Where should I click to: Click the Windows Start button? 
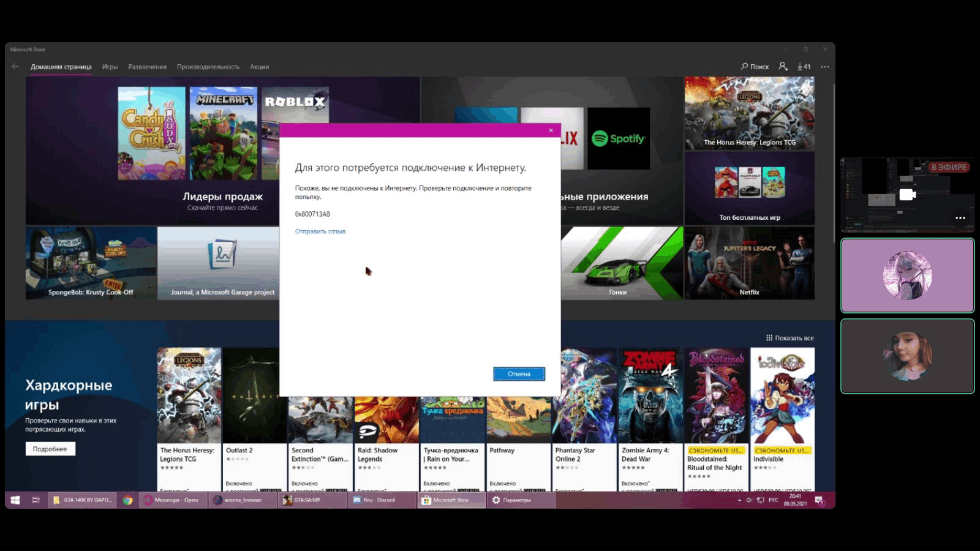tap(15, 500)
